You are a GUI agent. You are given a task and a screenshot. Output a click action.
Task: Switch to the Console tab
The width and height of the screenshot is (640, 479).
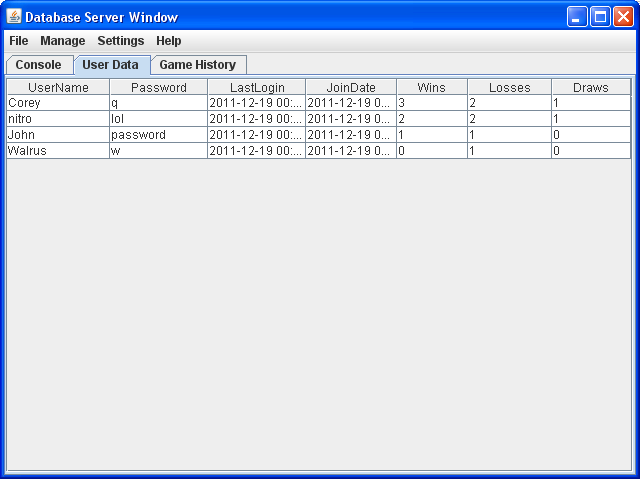point(38,65)
